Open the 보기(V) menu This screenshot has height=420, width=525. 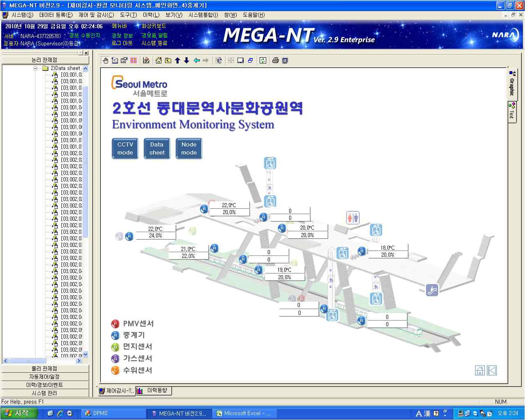click(174, 15)
